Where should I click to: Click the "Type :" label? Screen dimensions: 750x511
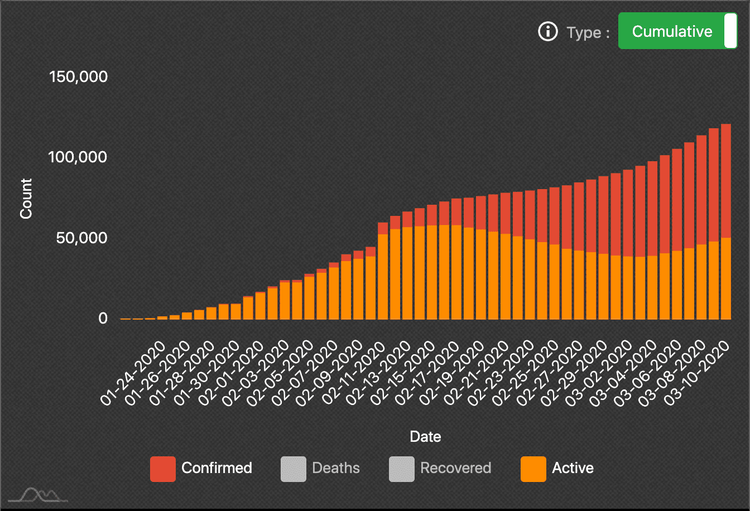tap(587, 33)
